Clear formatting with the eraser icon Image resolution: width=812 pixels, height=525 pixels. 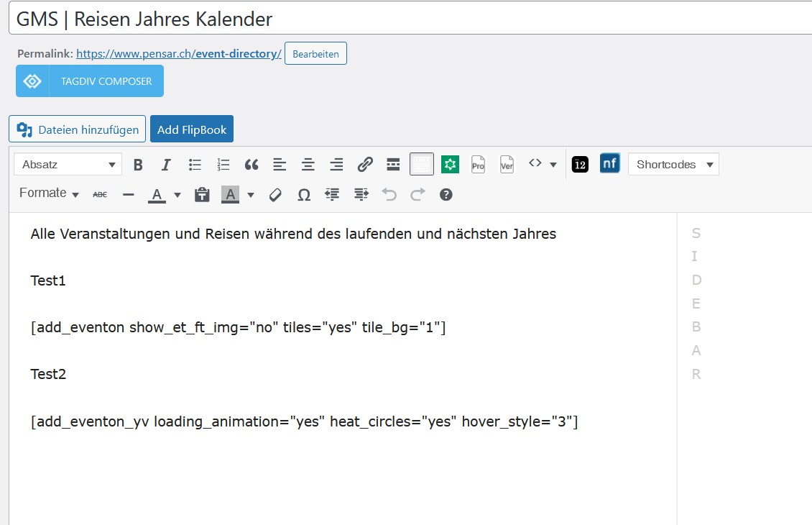coord(275,195)
